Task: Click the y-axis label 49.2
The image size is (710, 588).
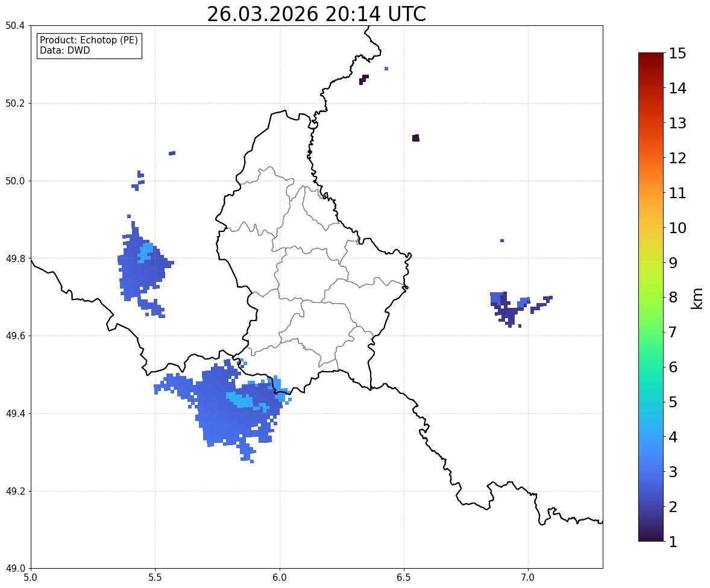Action: pyautogui.click(x=15, y=491)
